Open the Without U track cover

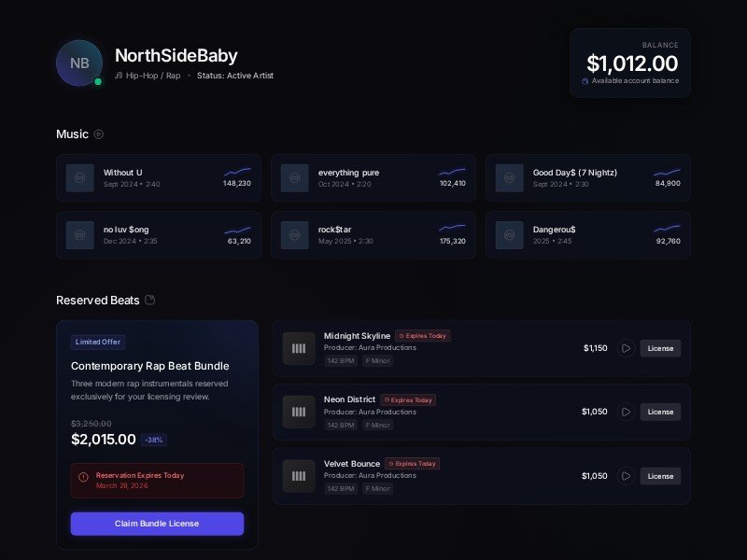click(x=80, y=177)
